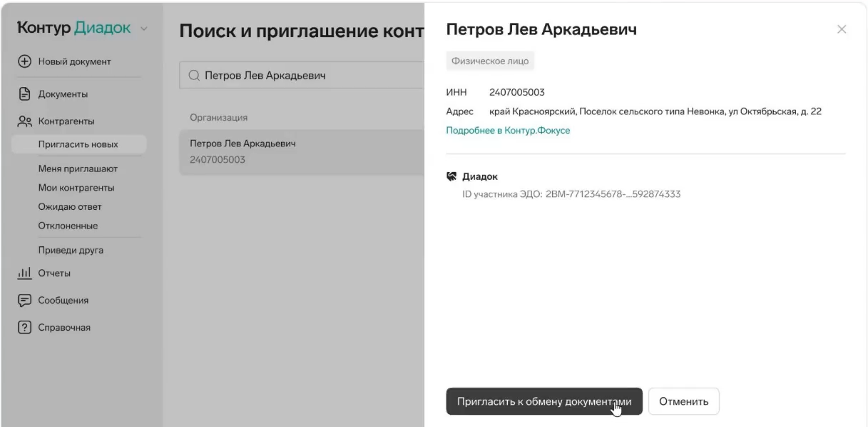Close the Петров Лев Аркадьевич side panel
This screenshot has width=868, height=427.
tap(842, 29)
